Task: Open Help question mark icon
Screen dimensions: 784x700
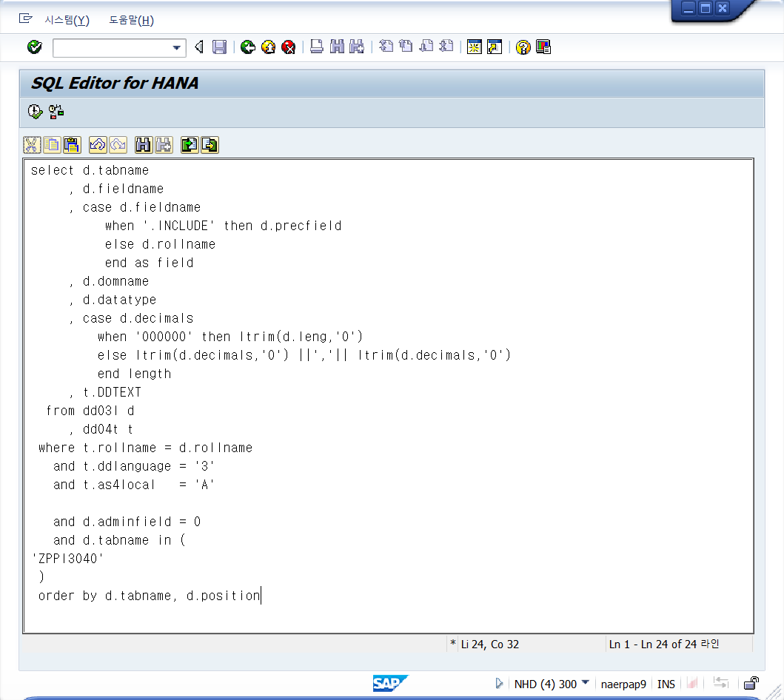Action: coord(523,47)
